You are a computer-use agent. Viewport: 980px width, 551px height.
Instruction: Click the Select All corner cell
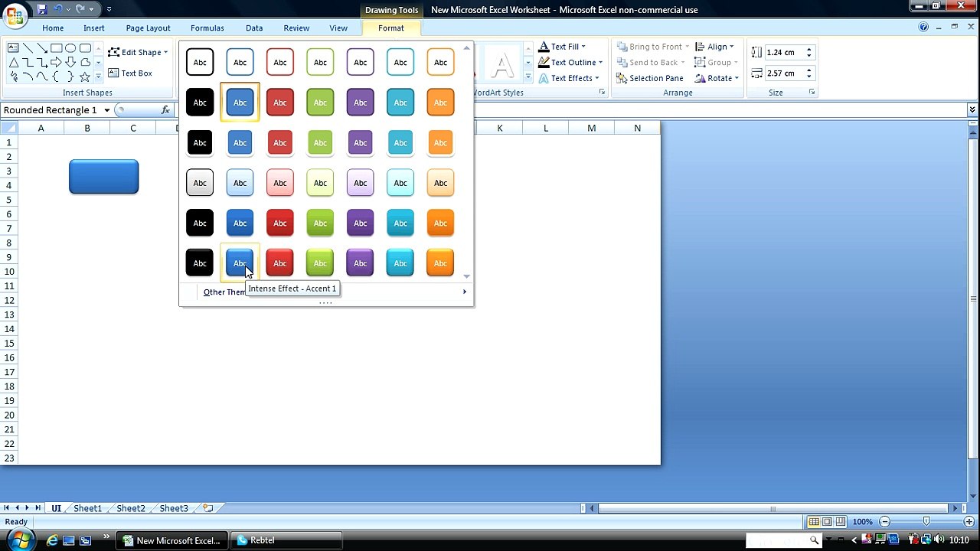point(8,128)
